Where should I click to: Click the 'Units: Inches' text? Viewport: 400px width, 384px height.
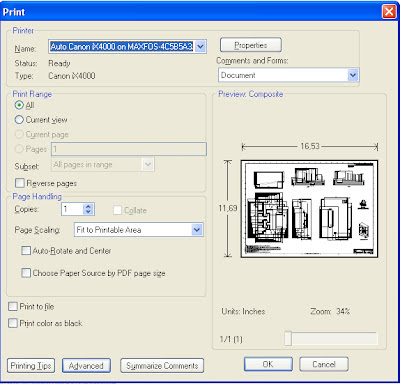pos(243,311)
